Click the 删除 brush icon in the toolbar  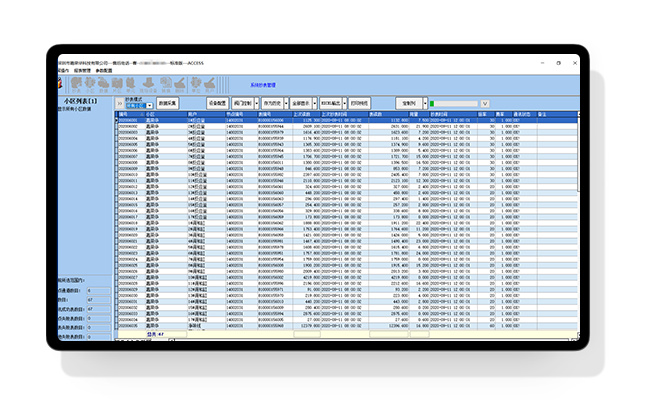[x=179, y=85]
